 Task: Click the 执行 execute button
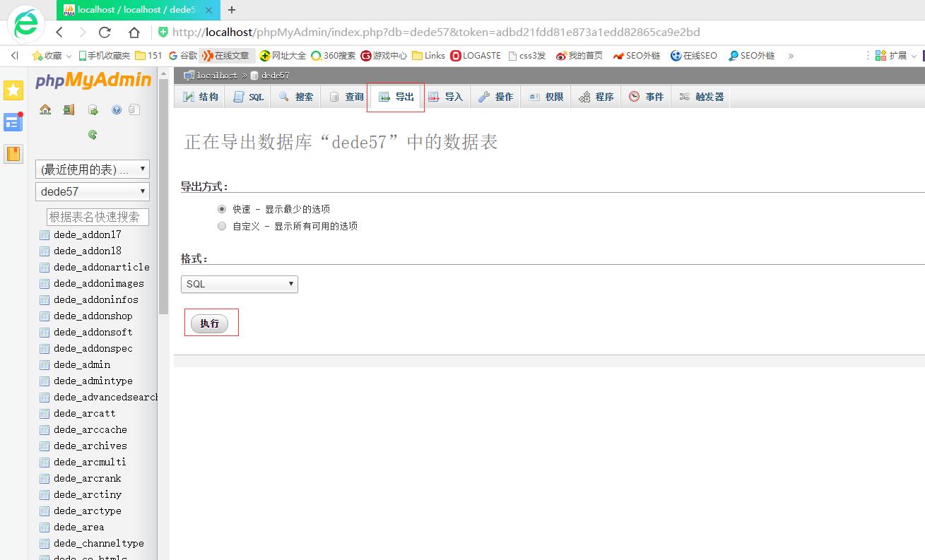click(x=210, y=323)
